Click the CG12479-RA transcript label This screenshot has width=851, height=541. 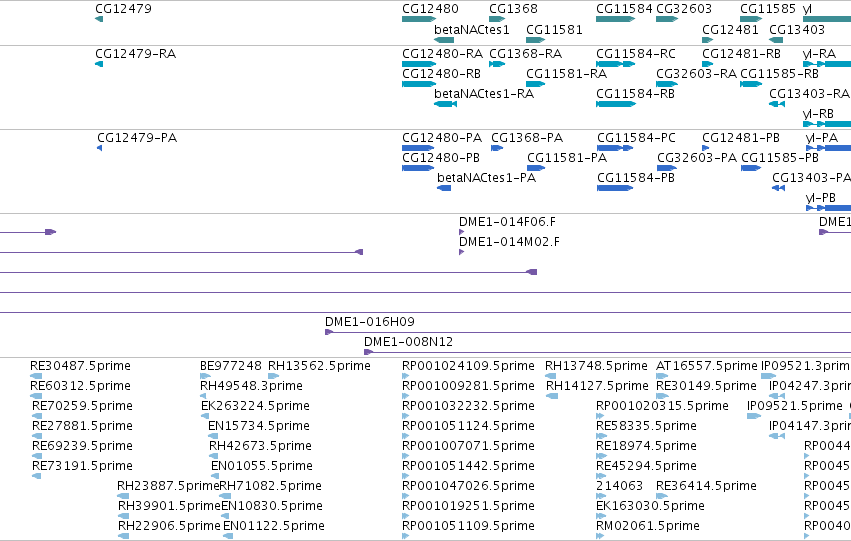point(135,54)
